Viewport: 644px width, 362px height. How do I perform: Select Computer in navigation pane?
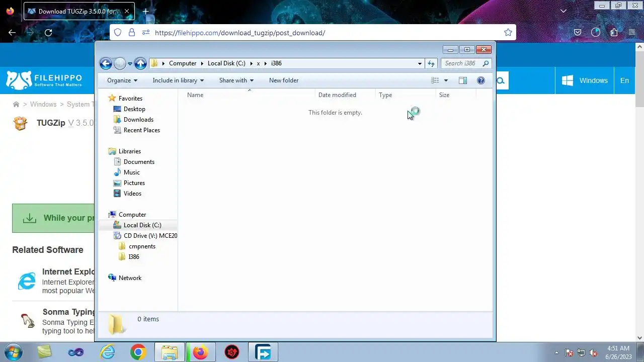click(x=132, y=215)
